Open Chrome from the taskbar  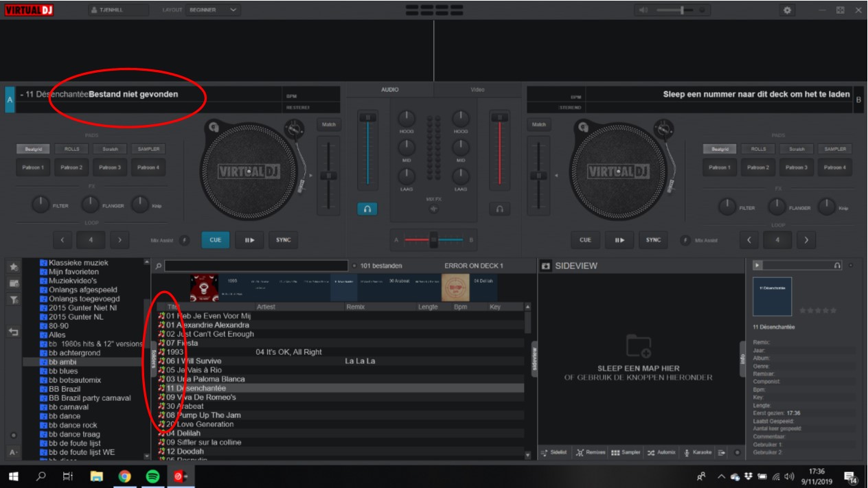point(124,476)
